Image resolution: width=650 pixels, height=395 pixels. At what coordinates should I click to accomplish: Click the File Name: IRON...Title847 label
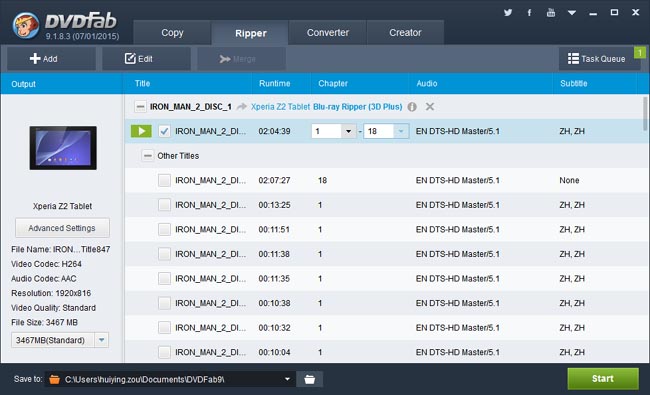61,250
